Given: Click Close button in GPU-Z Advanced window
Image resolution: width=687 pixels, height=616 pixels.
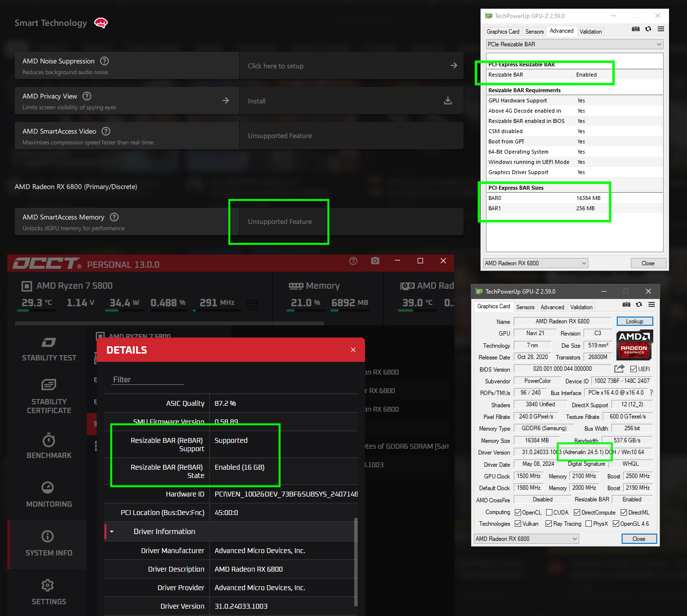Looking at the screenshot, I should 648,263.
